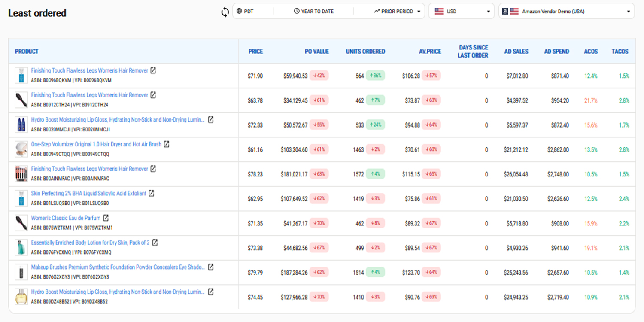Sort by Days Since Last Order header
644x322 pixels.
click(473, 52)
